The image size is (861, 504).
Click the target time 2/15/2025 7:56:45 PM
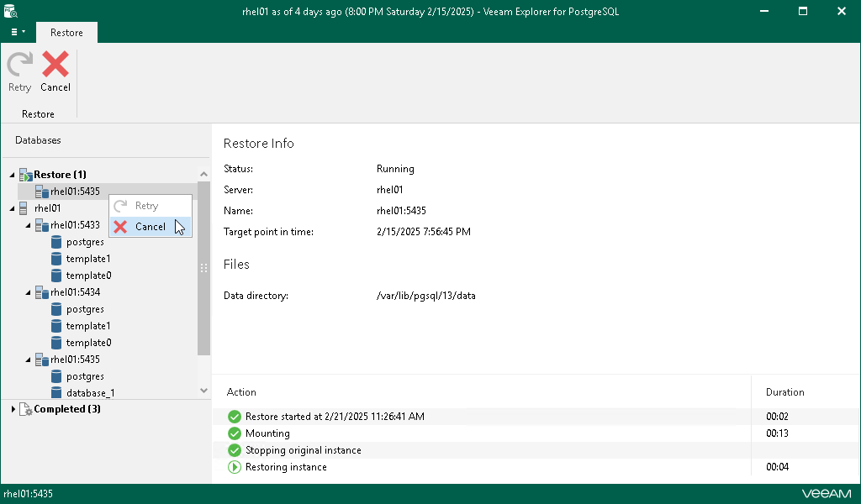pyautogui.click(x=424, y=232)
